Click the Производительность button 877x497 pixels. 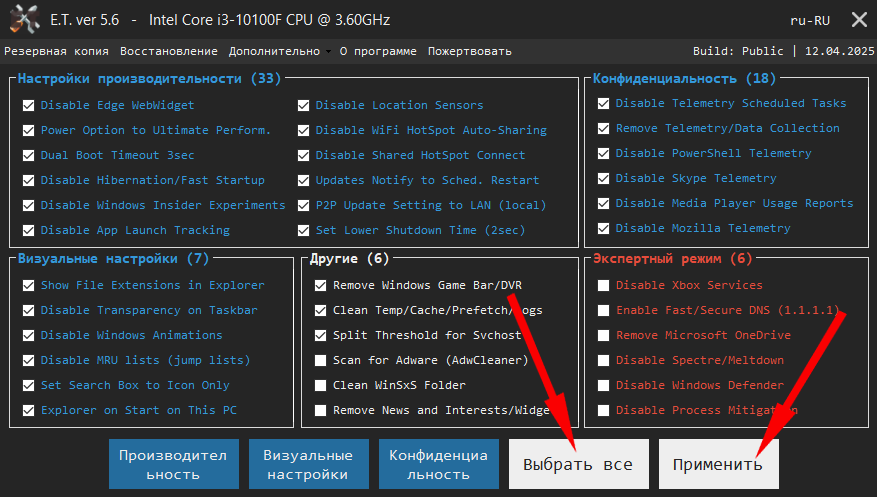[173, 464]
